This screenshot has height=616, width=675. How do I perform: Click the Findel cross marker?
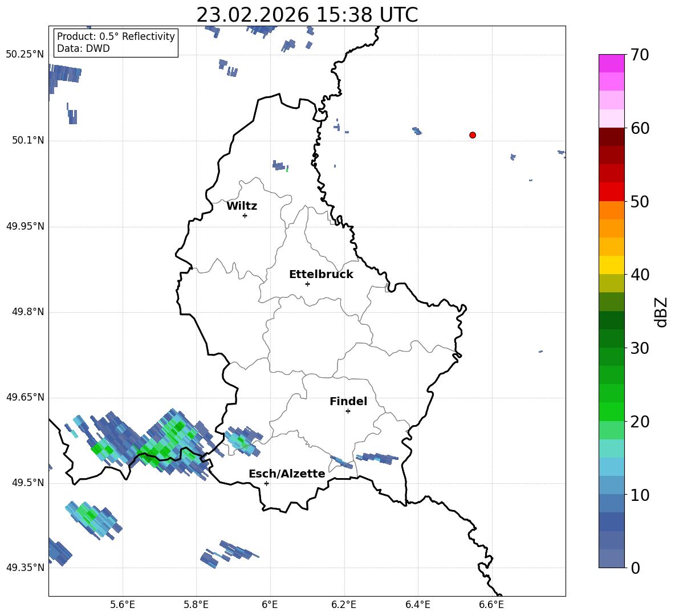coord(348,411)
